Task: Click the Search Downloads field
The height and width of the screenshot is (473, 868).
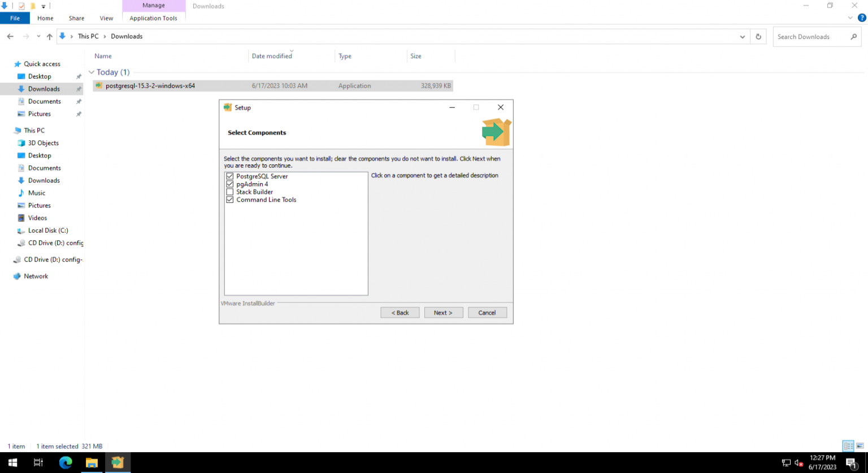Action: [811, 37]
